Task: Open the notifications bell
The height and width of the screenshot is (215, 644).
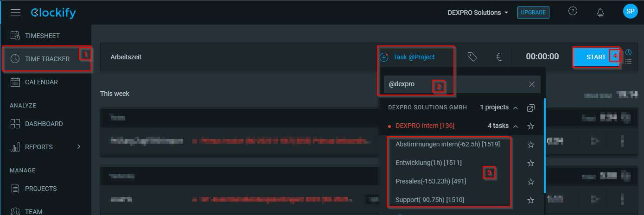Action: [x=601, y=13]
